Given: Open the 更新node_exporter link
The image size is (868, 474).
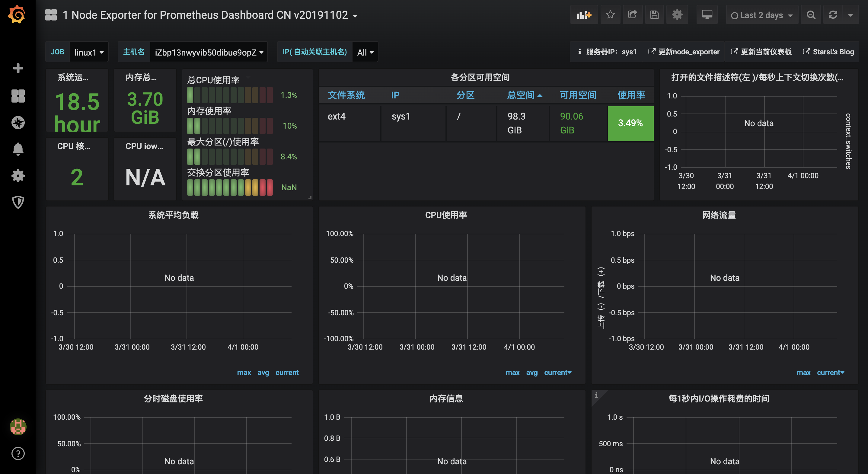Looking at the screenshot, I should [684, 52].
